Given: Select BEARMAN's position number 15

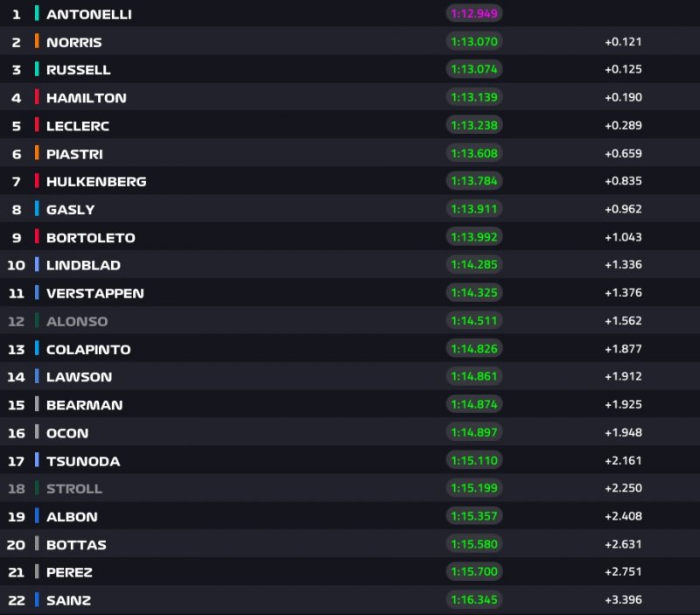Looking at the screenshot, I should point(17,405).
